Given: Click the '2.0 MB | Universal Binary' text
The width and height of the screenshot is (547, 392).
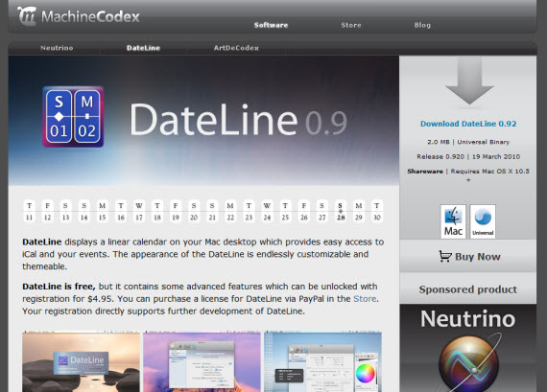Looking at the screenshot, I should tap(468, 142).
